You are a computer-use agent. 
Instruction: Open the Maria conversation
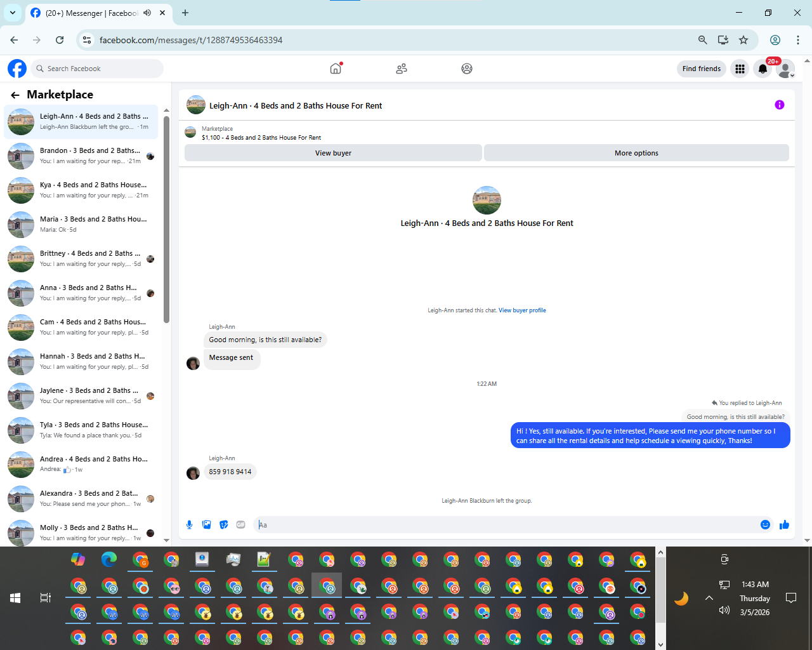tap(81, 224)
